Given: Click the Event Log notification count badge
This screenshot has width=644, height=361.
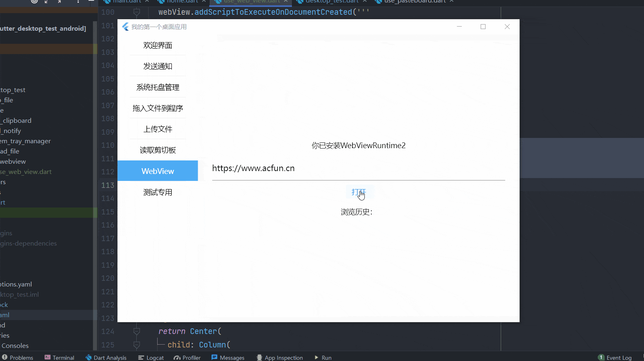Looking at the screenshot, I should 601,357.
